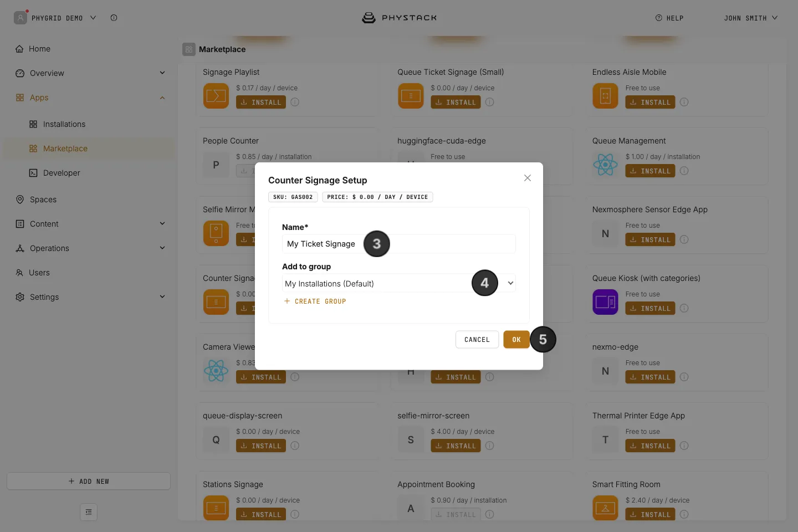Open Help in the top bar
The height and width of the screenshot is (532, 798).
point(669,18)
